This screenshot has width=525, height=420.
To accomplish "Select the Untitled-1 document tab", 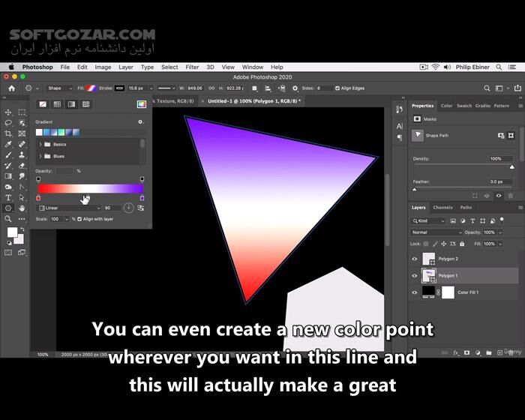I will point(254,101).
